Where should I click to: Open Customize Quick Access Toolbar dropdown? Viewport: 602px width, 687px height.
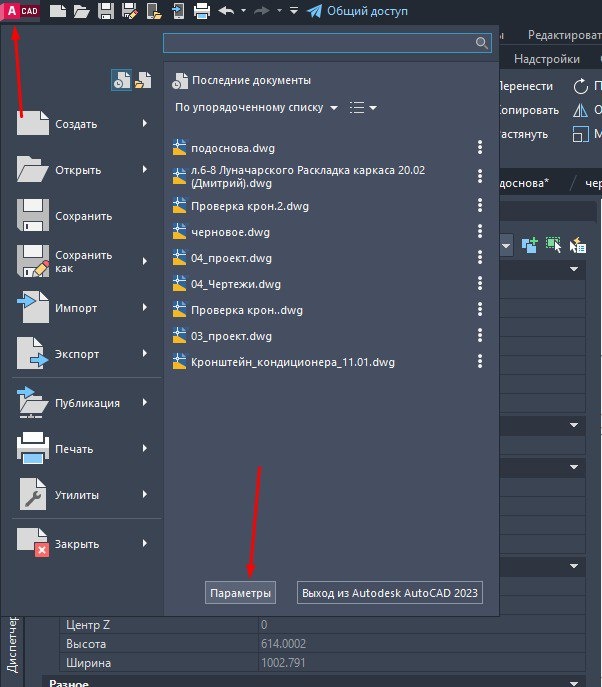tap(294, 11)
